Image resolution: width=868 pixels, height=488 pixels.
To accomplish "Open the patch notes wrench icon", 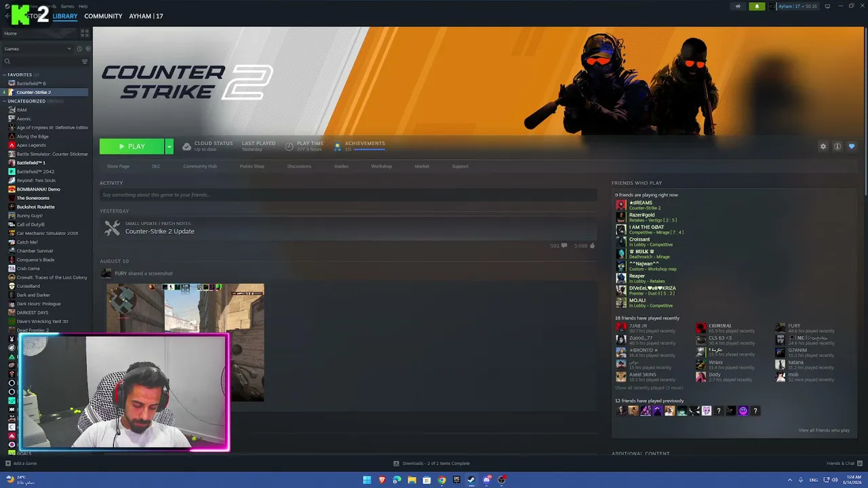I will (x=113, y=228).
